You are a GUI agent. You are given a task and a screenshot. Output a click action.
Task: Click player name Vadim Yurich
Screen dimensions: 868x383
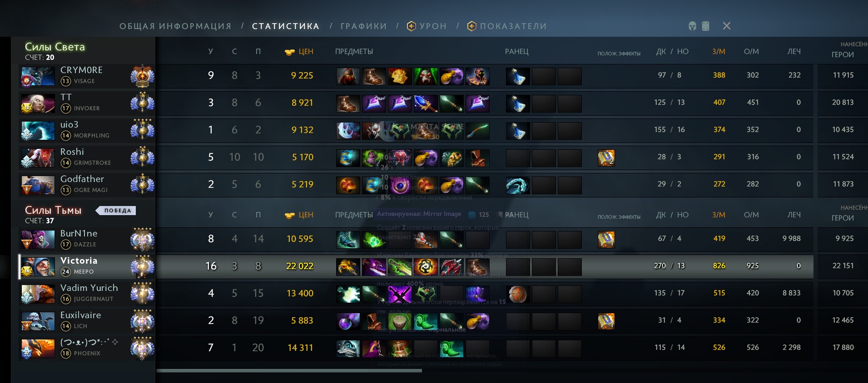[x=89, y=288]
